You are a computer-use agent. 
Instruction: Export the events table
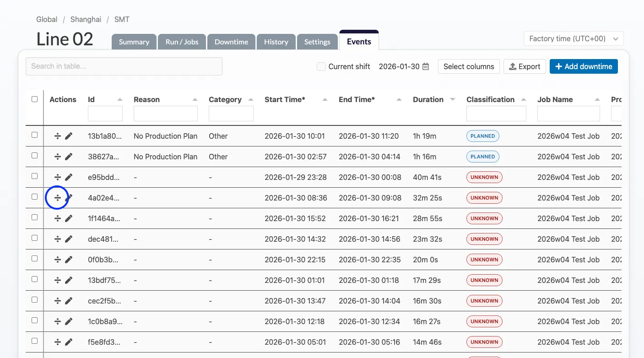coord(525,66)
